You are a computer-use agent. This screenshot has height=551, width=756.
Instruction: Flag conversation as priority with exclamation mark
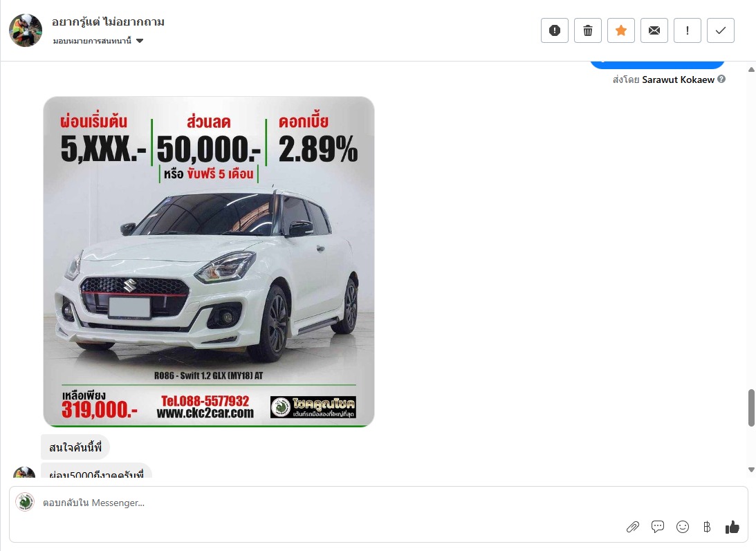point(687,30)
